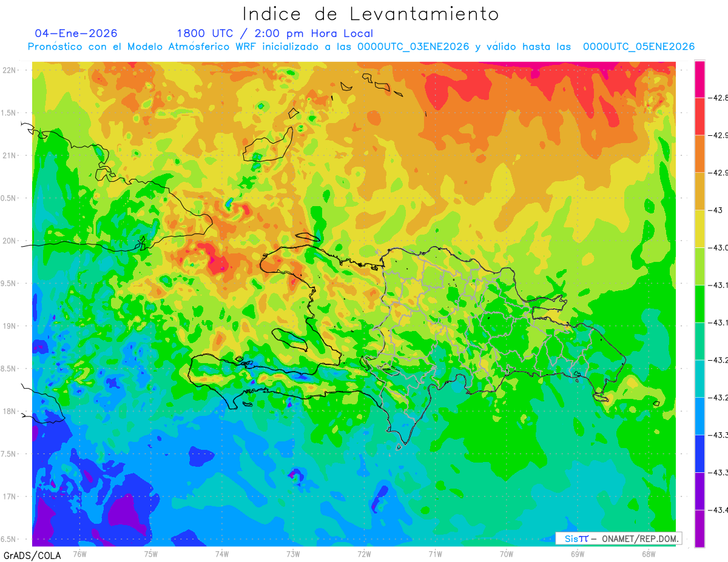
Task: Click the '69W' longitude axis label
Action: pos(578,554)
